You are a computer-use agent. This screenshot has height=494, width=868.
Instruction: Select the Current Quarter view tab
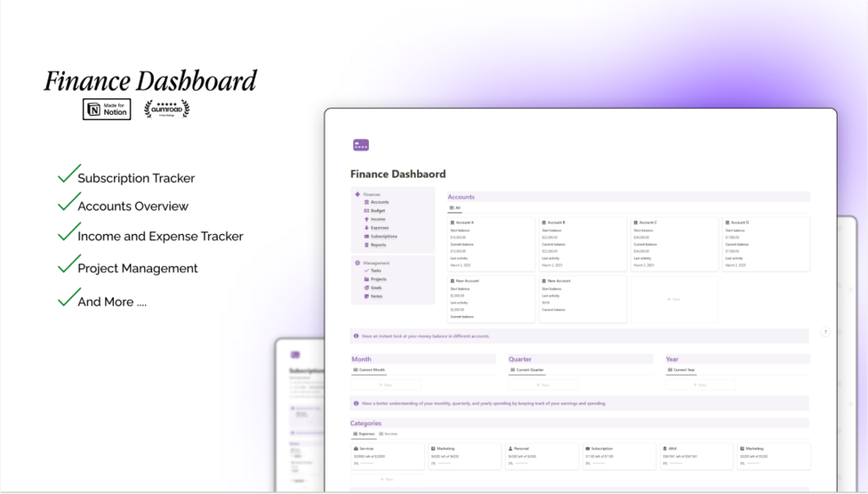[x=527, y=370]
